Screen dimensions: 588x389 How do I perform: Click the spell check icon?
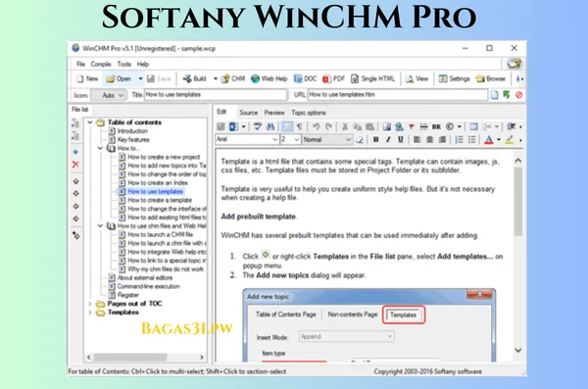pyautogui.click(x=257, y=126)
